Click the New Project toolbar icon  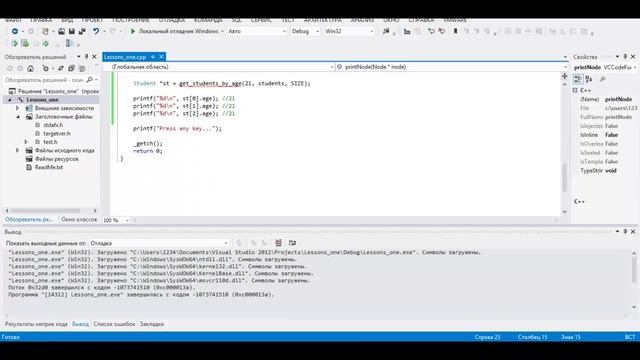click(45, 31)
